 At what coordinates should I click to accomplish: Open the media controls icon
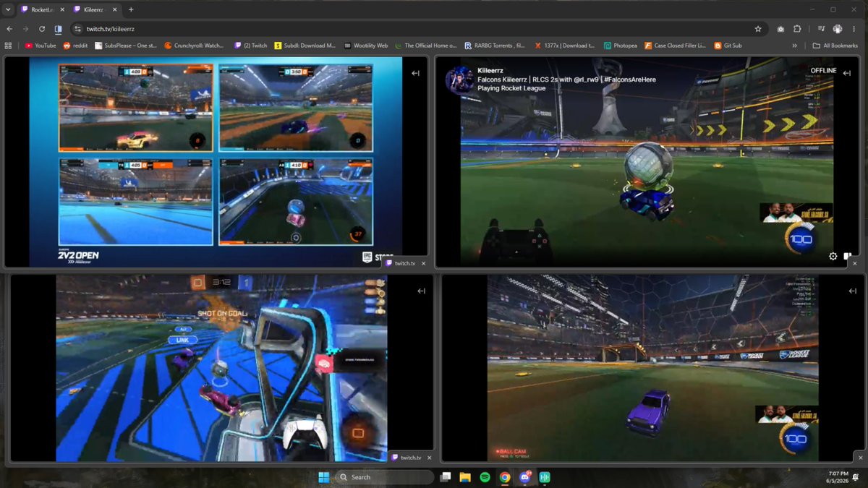click(x=821, y=29)
